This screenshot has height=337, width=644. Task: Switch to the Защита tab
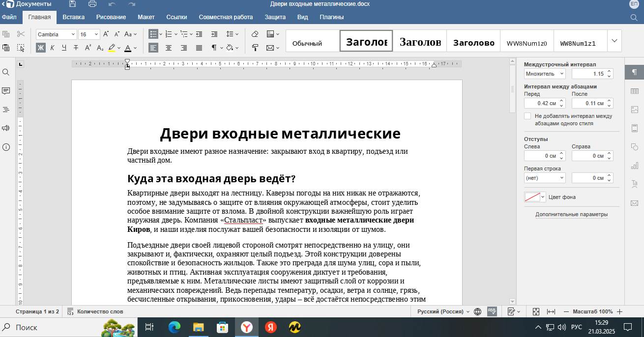coord(275,17)
